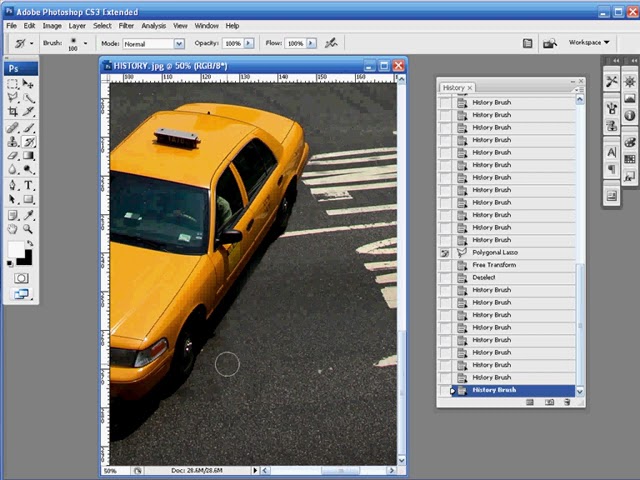640x480 pixels.
Task: Click source box beside Polygonal Lasso state
Action: point(444,253)
